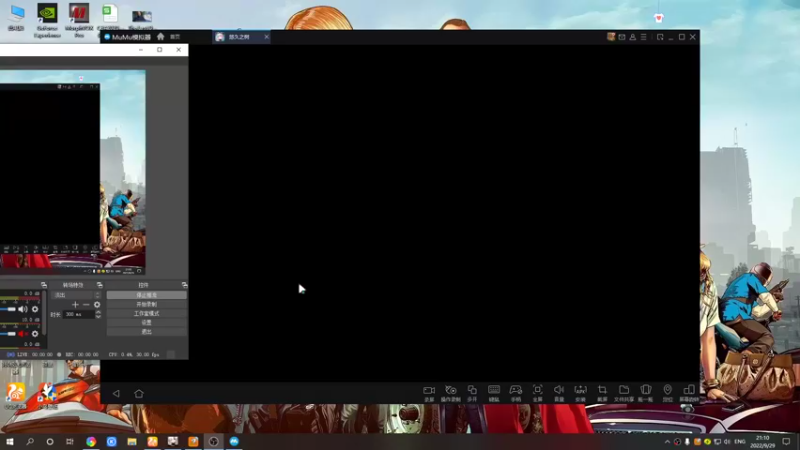Open OBS settings (设置) button
Viewport: 800px width, 450px height.
[146, 322]
